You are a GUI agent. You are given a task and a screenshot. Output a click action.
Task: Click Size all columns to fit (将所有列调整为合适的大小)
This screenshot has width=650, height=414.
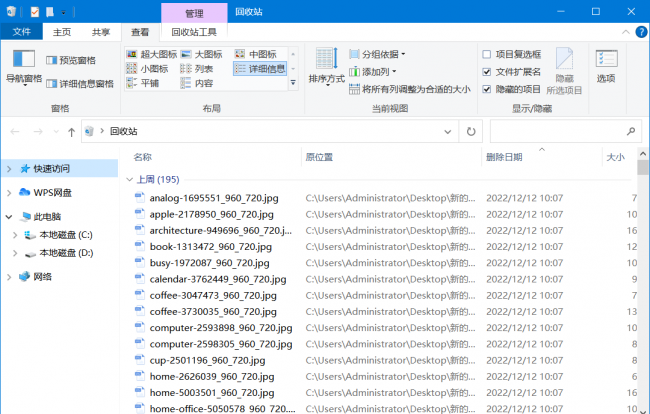410,89
